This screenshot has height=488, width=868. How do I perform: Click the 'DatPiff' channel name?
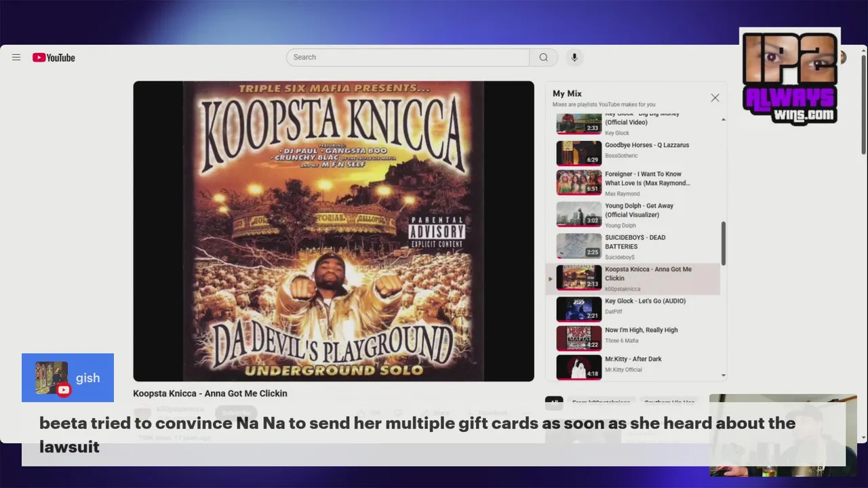pos(614,312)
